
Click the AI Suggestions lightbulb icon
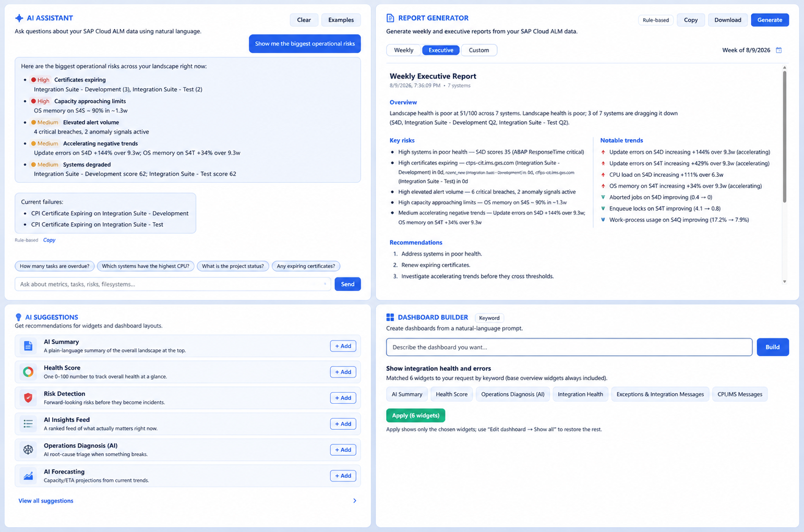pos(19,317)
